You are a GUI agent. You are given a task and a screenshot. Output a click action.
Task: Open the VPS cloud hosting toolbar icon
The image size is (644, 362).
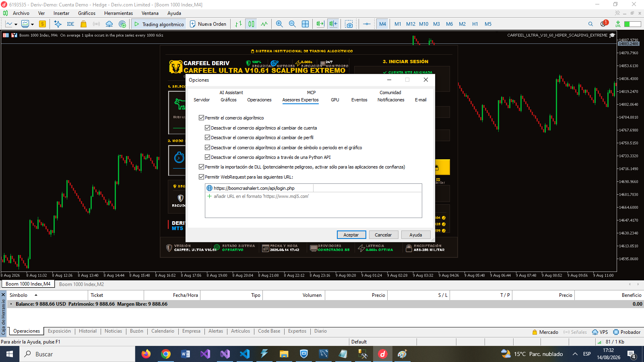(109, 24)
